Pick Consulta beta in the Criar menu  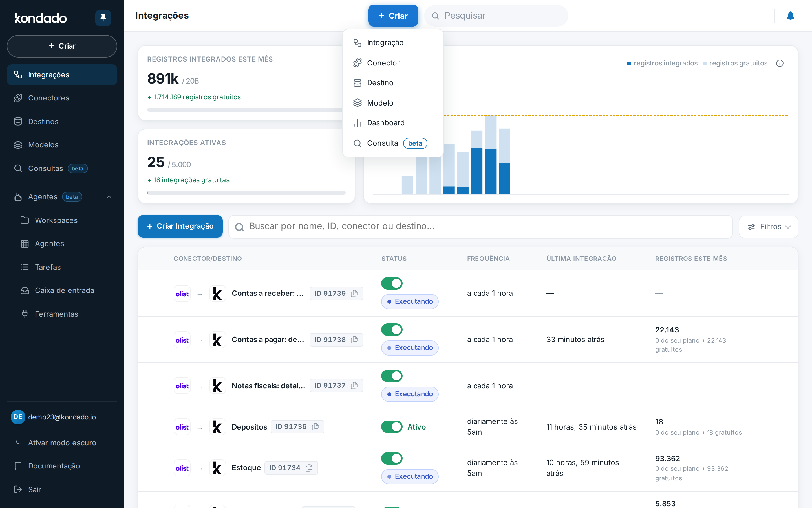point(393,143)
